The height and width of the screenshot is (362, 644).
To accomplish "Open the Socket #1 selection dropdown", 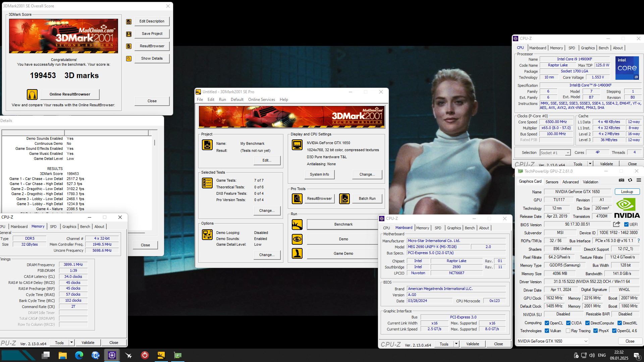I will point(555,153).
